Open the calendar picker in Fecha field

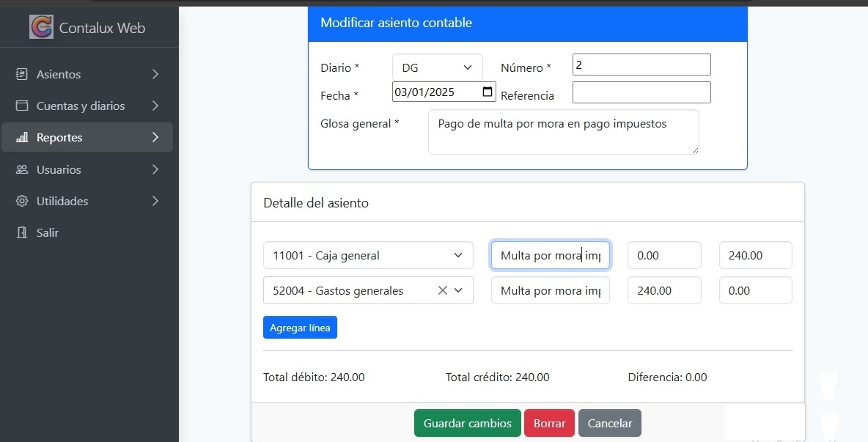488,92
